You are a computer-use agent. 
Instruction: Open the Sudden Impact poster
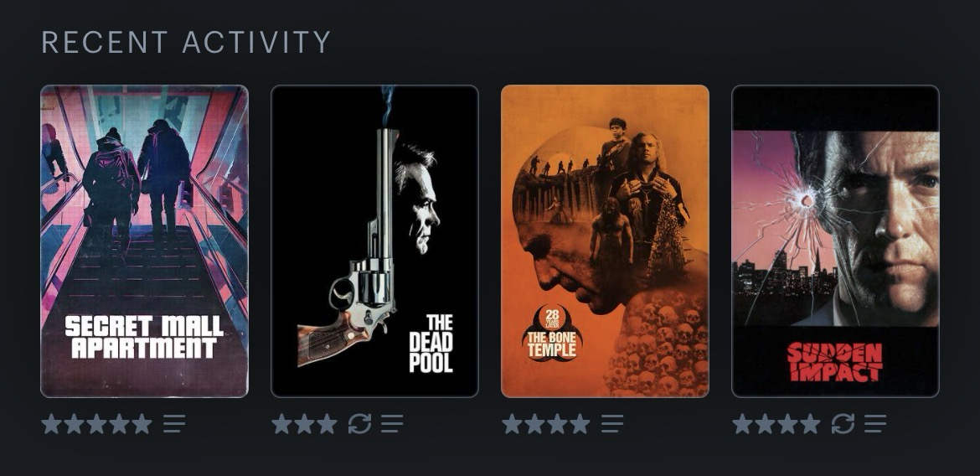pyautogui.click(x=835, y=241)
